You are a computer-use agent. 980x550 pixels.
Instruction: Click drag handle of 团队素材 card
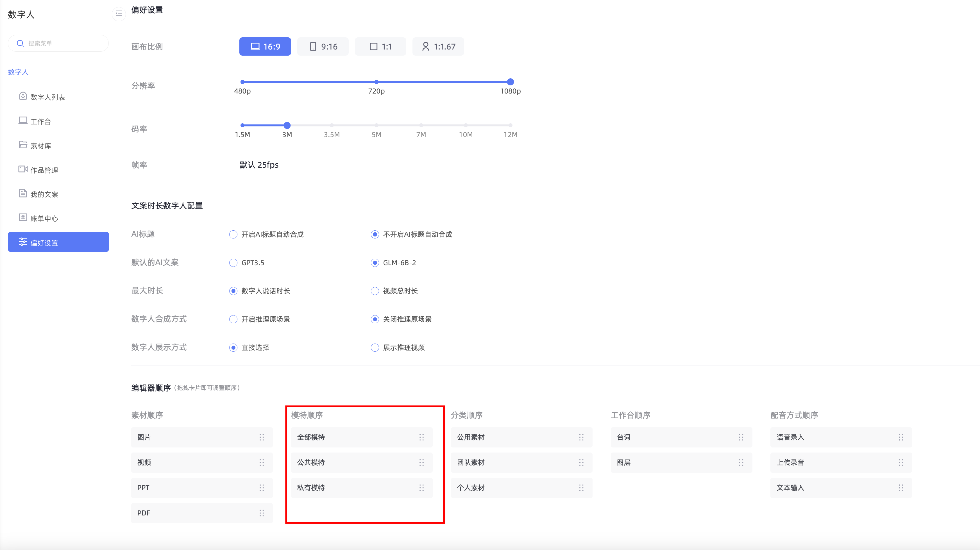[581, 463]
